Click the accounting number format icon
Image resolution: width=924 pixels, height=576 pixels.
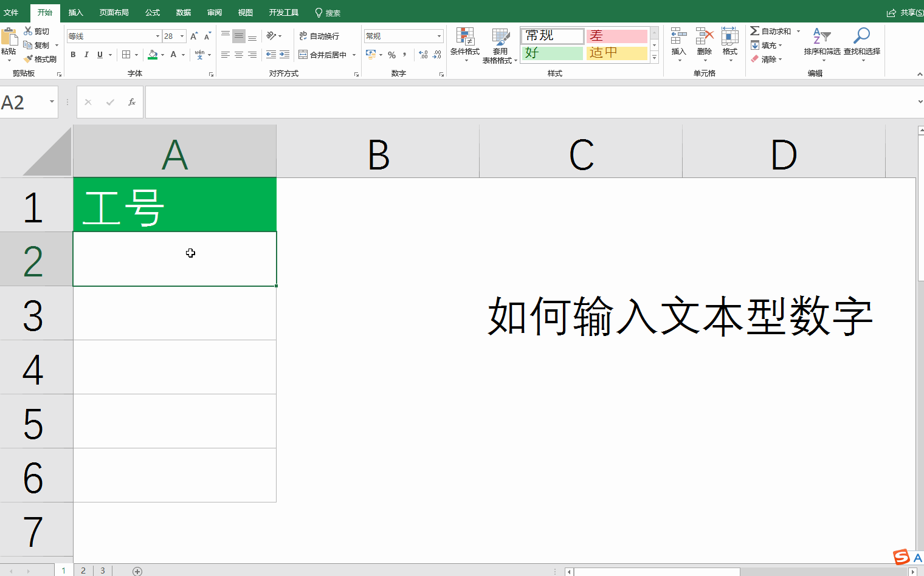click(371, 55)
